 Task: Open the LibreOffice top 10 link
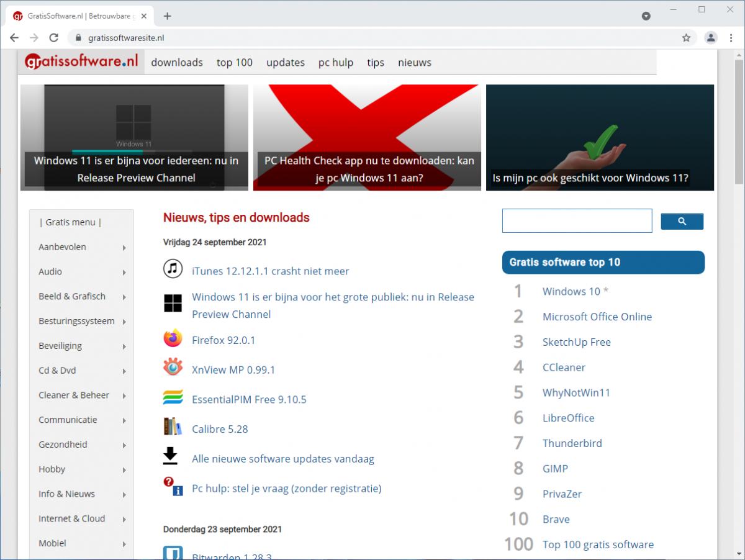pyautogui.click(x=568, y=418)
